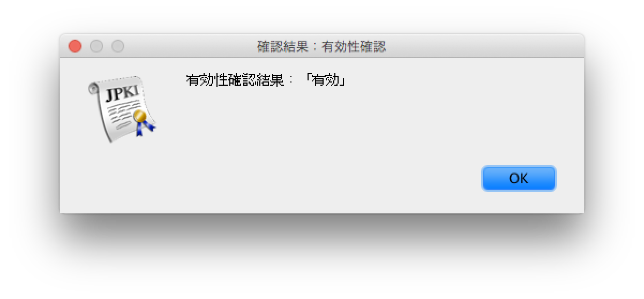Confirm the 有効 result with the blue button
This screenshot has height=299, width=644.
point(519,178)
